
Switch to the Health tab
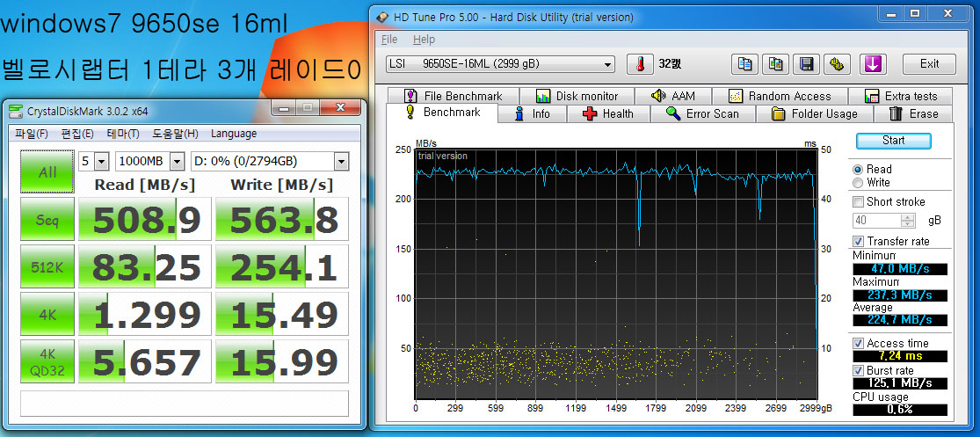608,113
